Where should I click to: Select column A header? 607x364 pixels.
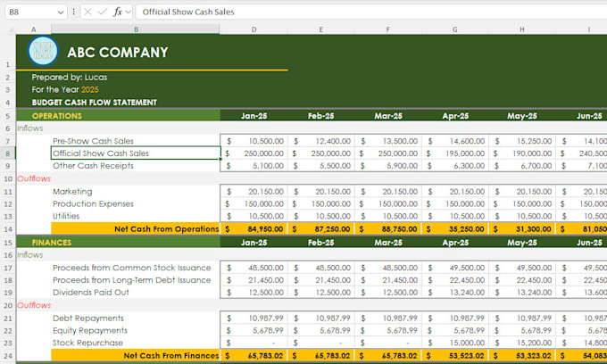click(33, 29)
